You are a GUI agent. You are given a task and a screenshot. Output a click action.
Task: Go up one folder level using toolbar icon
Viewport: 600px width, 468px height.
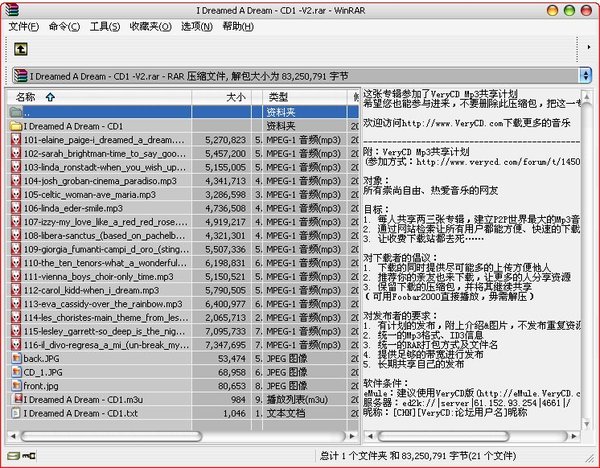tap(21, 49)
